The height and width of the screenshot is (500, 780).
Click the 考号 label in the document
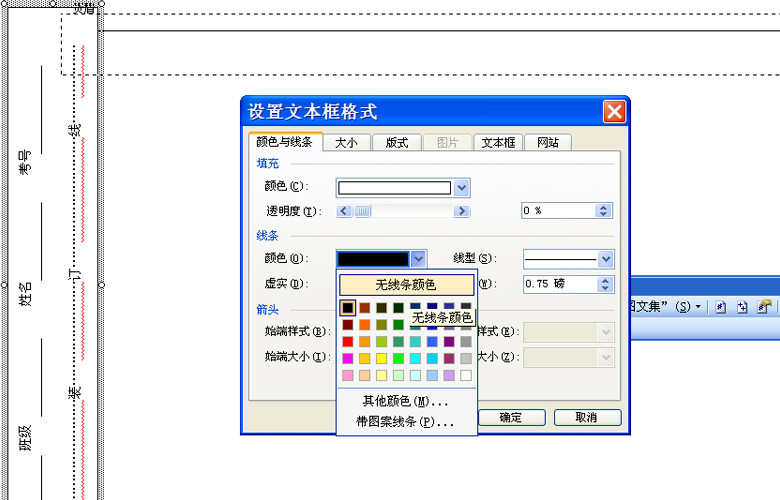click(25, 162)
